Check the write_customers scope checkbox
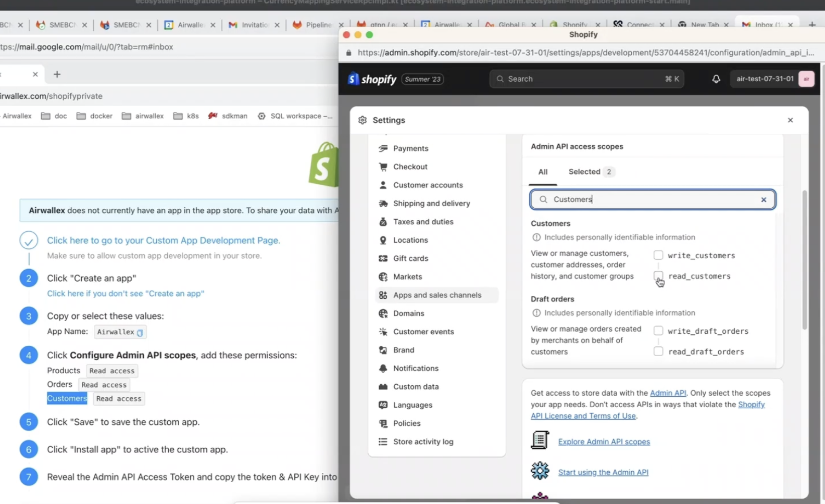 [658, 255]
